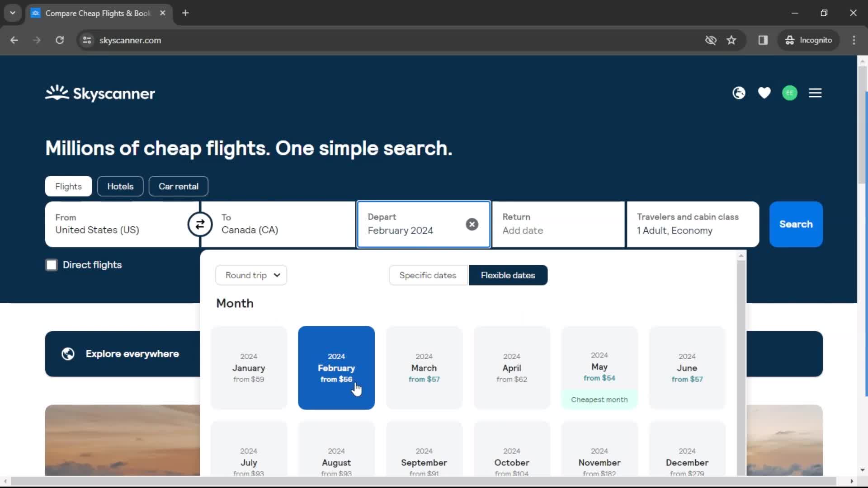Image resolution: width=868 pixels, height=488 pixels.
Task: Click the user account profile icon
Action: [789, 93]
